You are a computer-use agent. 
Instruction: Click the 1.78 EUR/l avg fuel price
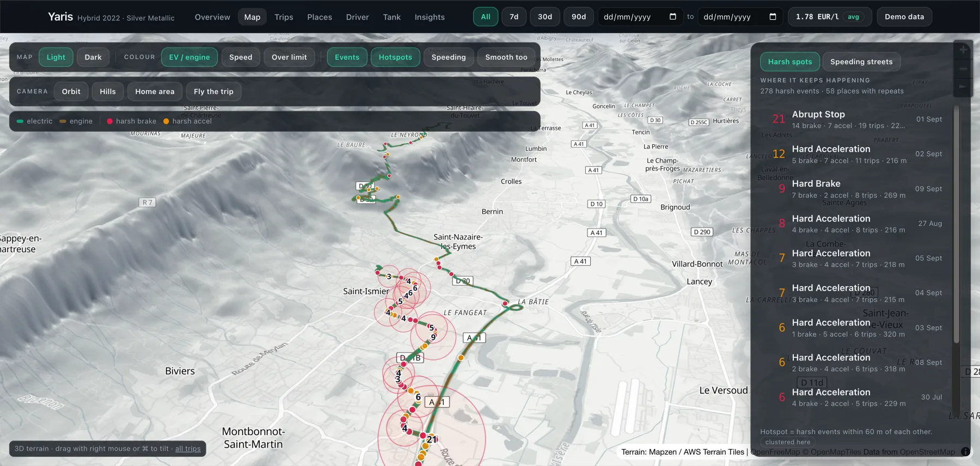click(x=830, y=17)
